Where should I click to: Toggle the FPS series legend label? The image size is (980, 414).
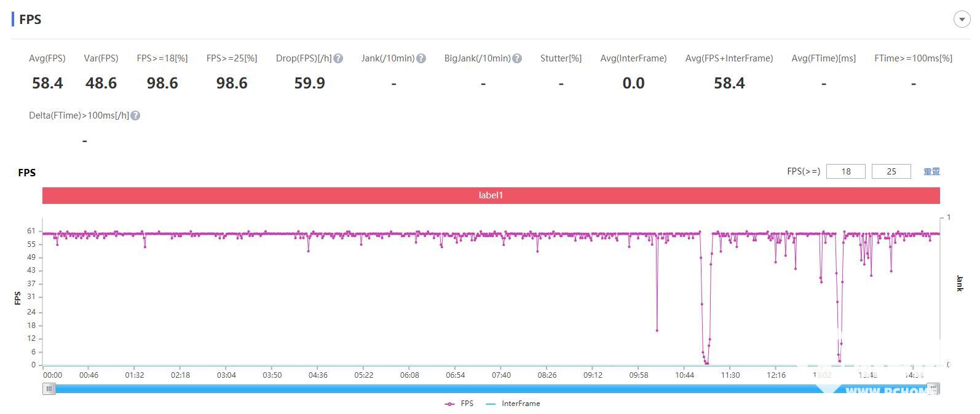pos(467,404)
